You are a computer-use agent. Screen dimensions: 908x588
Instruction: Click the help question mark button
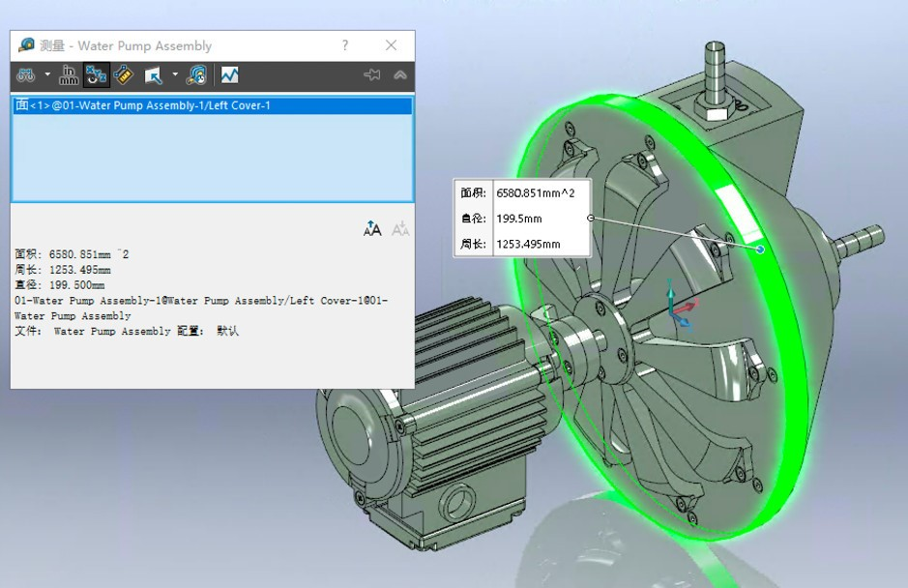tap(345, 45)
